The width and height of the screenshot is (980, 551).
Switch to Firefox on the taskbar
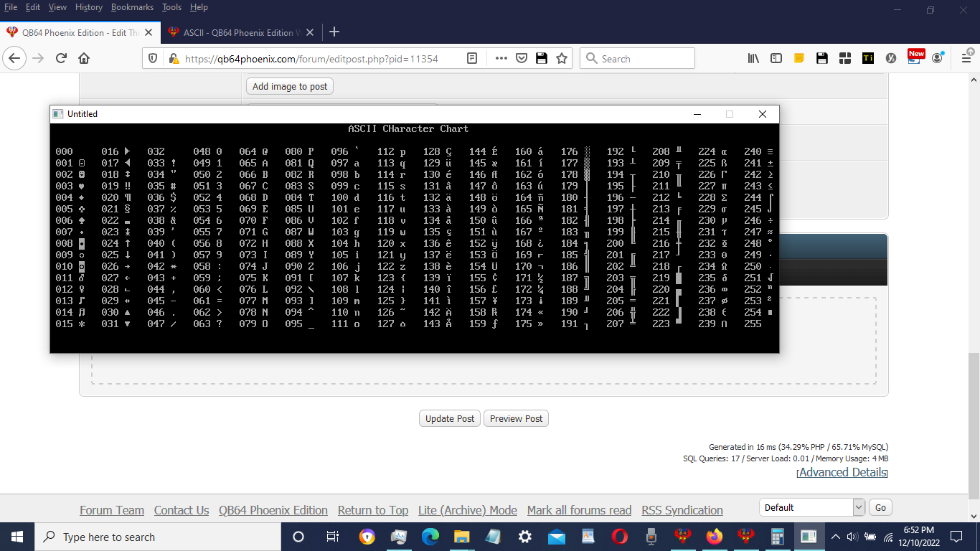[x=714, y=537]
